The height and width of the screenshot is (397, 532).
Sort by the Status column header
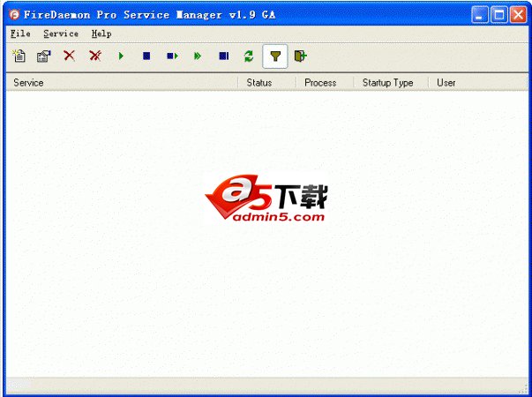coord(267,83)
